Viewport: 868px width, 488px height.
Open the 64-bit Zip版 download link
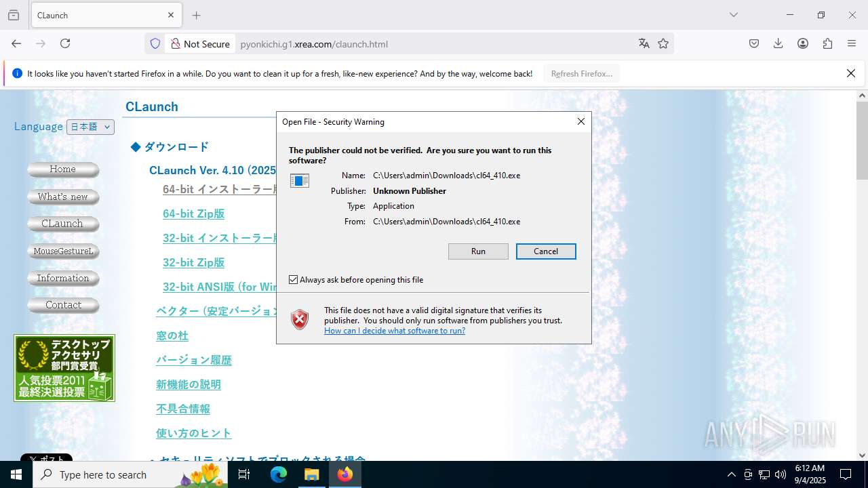193,213
